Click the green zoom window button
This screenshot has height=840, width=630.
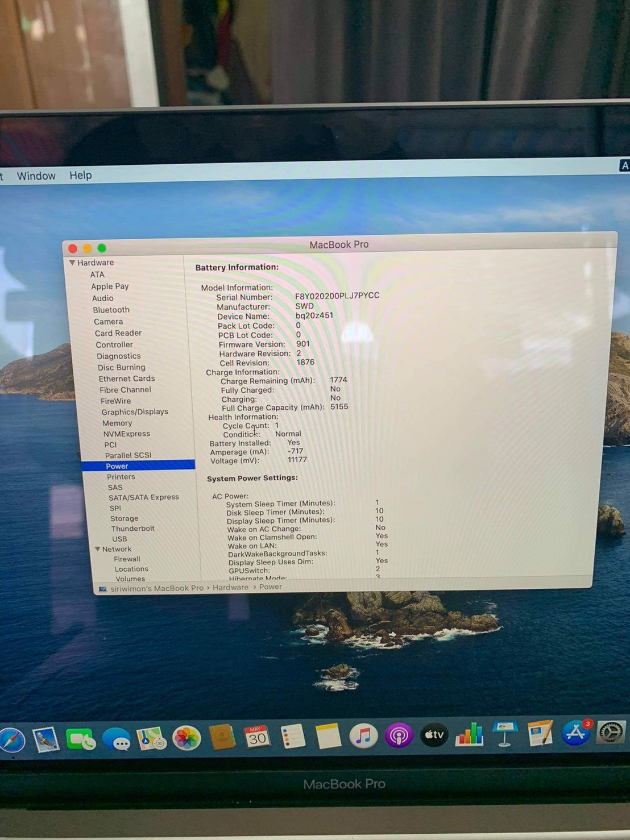click(102, 248)
